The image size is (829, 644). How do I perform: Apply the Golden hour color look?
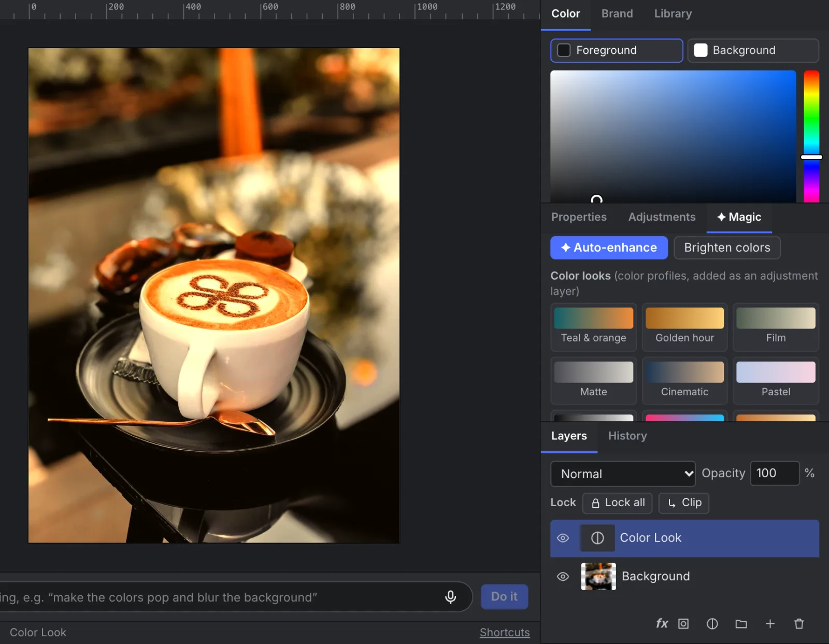point(684,327)
